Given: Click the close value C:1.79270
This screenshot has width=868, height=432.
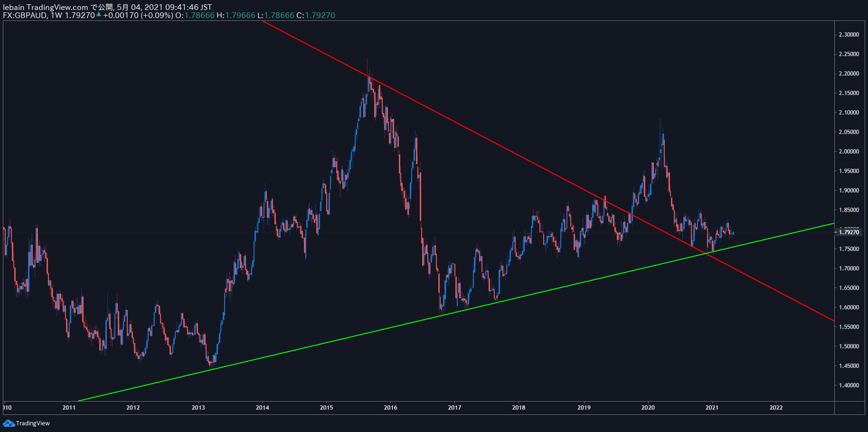Looking at the screenshot, I should coord(316,15).
